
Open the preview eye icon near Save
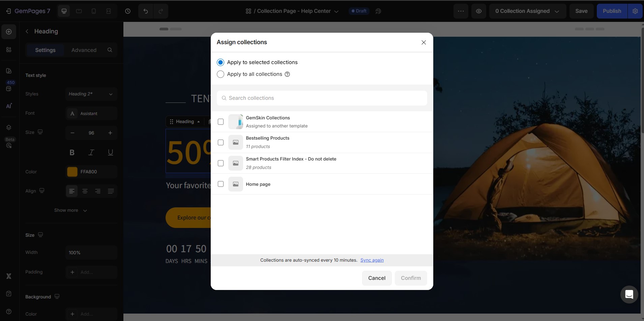click(x=479, y=11)
